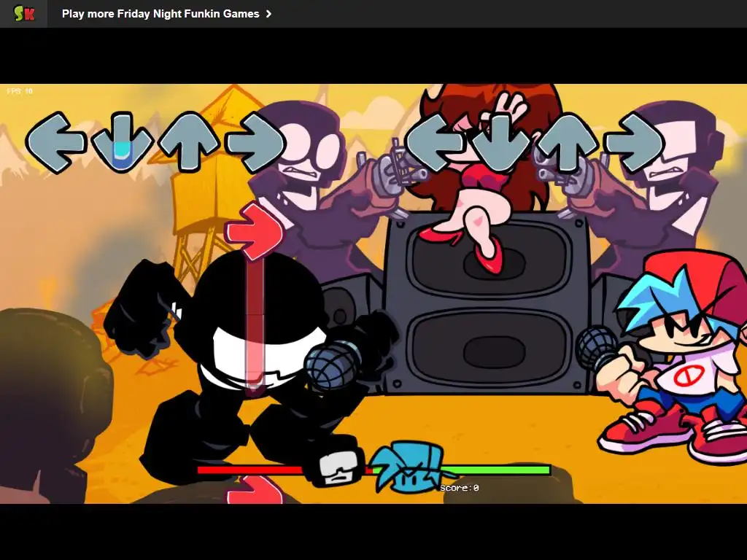This screenshot has width=747, height=560.
Task: Click the partial red arrow note at bottom
Action: [255, 490]
